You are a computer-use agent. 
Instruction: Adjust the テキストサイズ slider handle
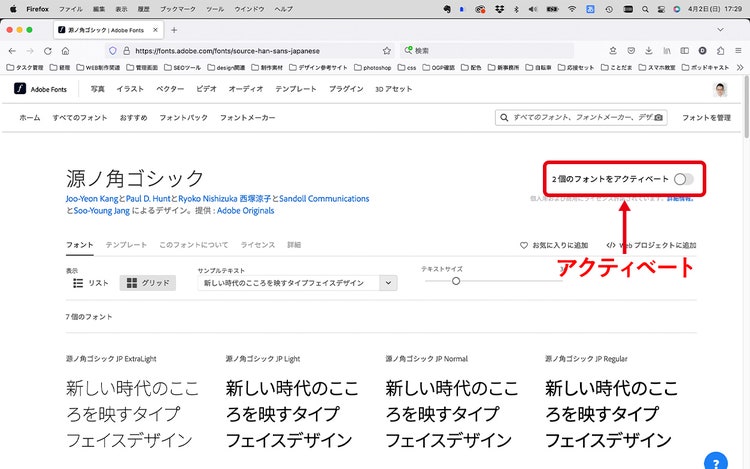tap(456, 281)
